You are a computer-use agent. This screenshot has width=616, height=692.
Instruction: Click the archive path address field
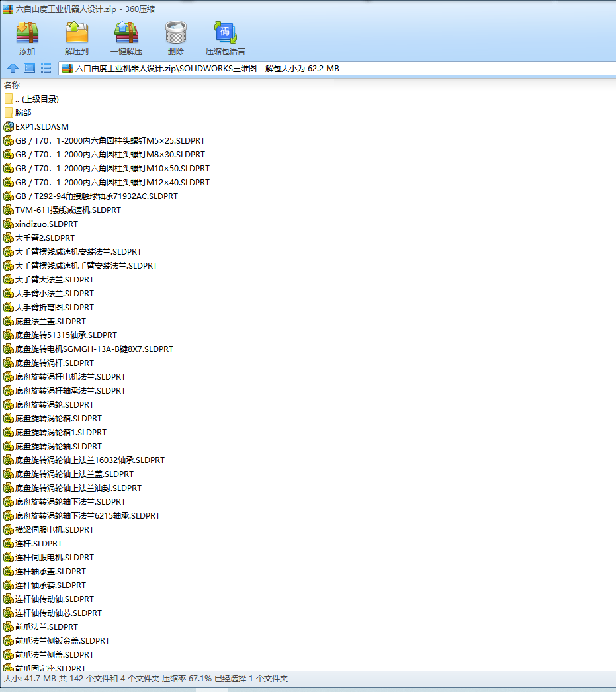pos(337,68)
